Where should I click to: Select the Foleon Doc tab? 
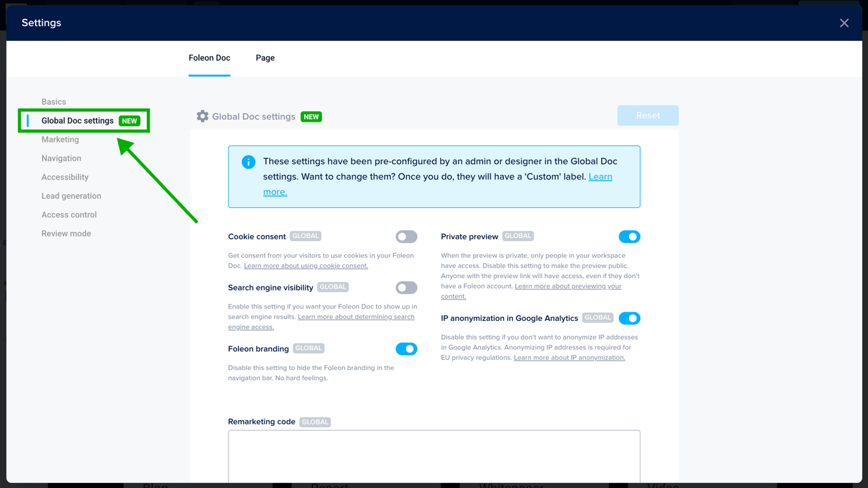click(209, 58)
